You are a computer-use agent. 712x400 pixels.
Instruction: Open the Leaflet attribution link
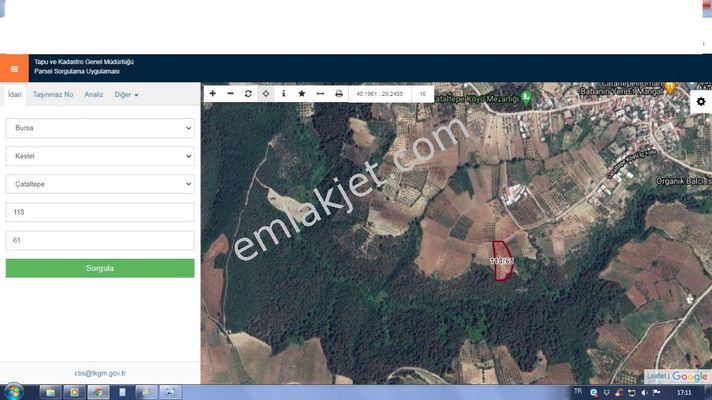pyautogui.click(x=655, y=376)
